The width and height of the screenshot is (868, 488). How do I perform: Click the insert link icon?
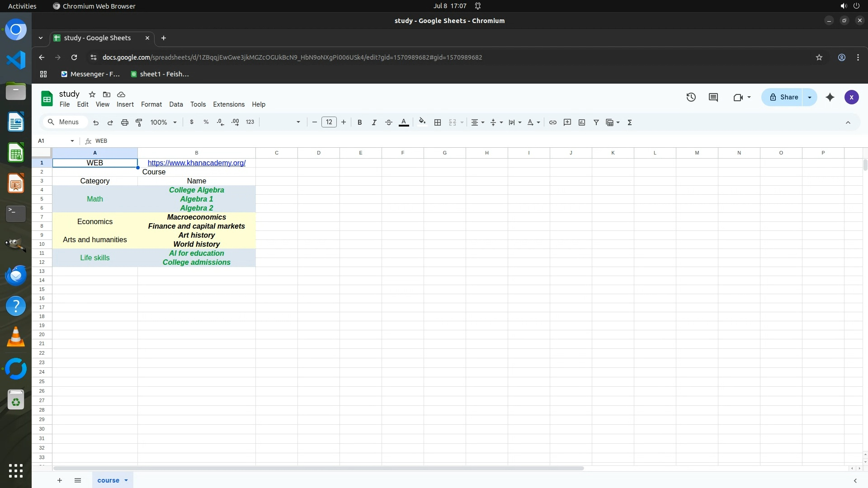[552, 122]
